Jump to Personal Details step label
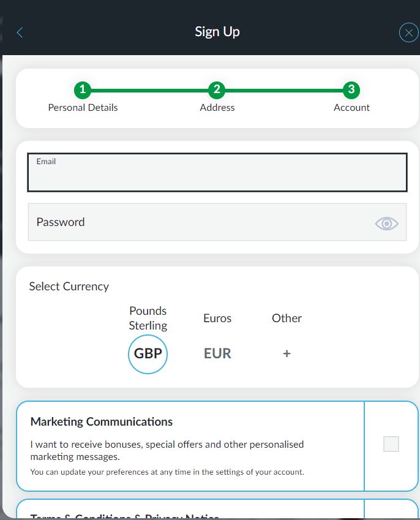The image size is (420, 520). 83,108
